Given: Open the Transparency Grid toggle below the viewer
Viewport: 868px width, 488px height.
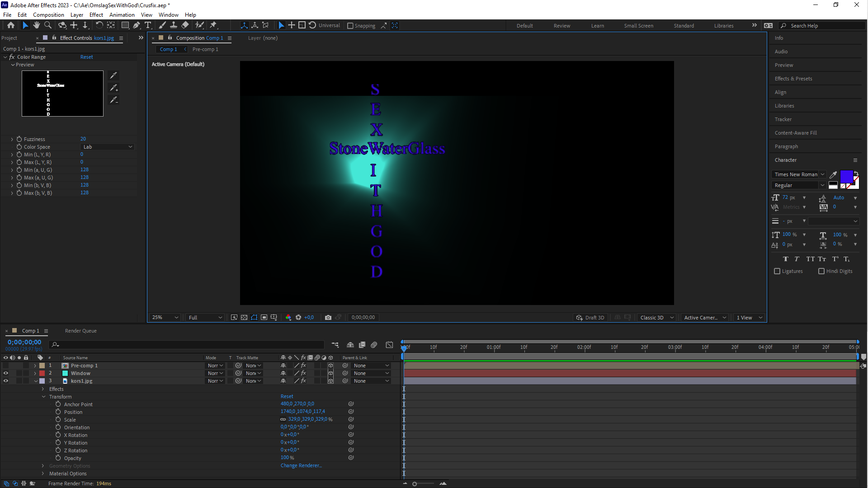Looking at the screenshot, I should tap(244, 317).
